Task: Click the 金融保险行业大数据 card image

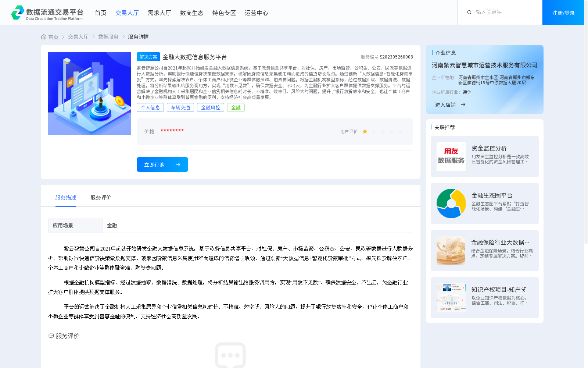Action: coord(451,251)
